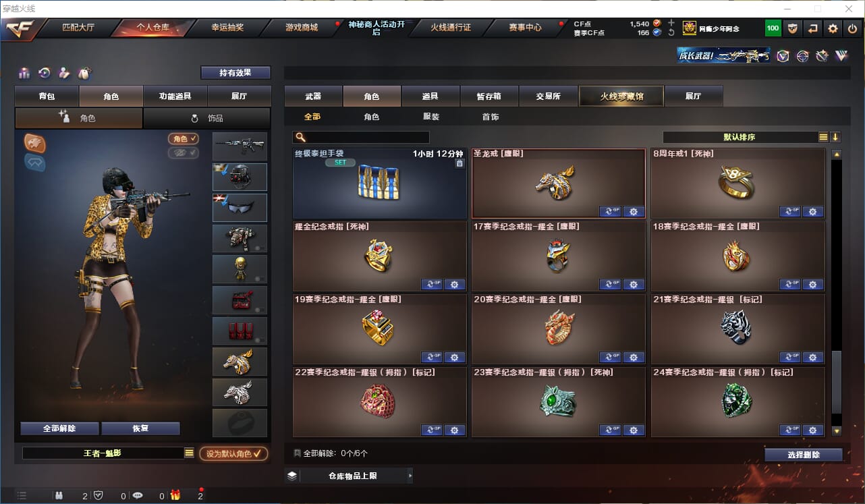Open 游戏商城 top menu
This screenshot has width=865, height=504.
[x=301, y=28]
